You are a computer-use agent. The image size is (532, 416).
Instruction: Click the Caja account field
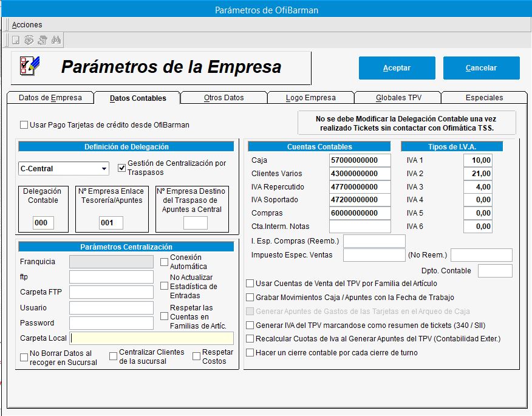tap(360, 160)
